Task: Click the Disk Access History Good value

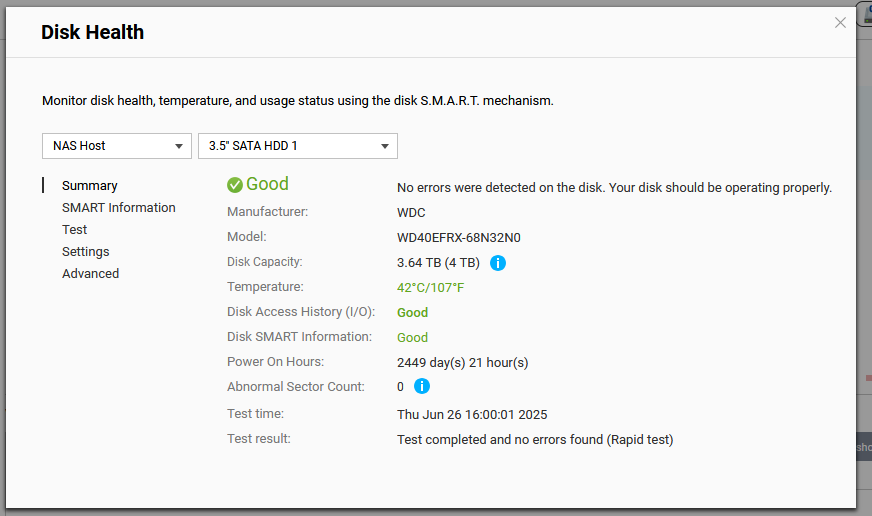Action: coord(412,312)
